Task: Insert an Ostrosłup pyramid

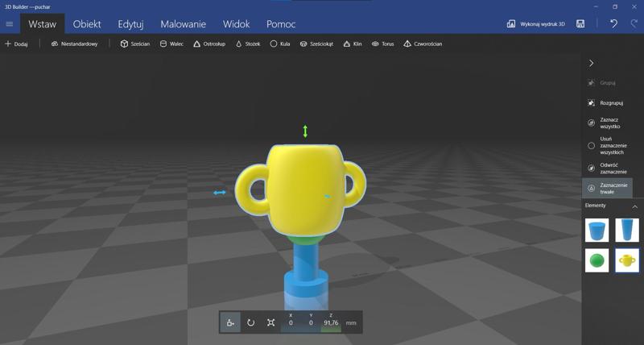Action: [209, 44]
